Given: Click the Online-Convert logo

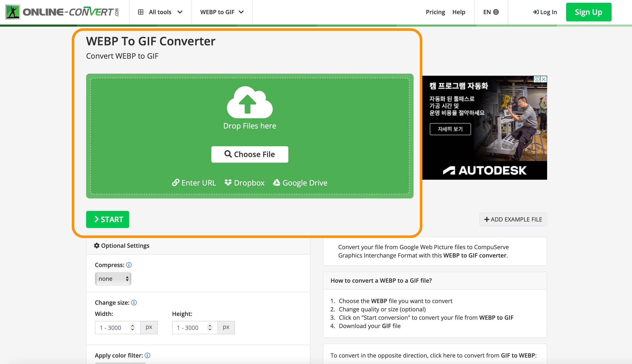Looking at the screenshot, I should coord(62,12).
